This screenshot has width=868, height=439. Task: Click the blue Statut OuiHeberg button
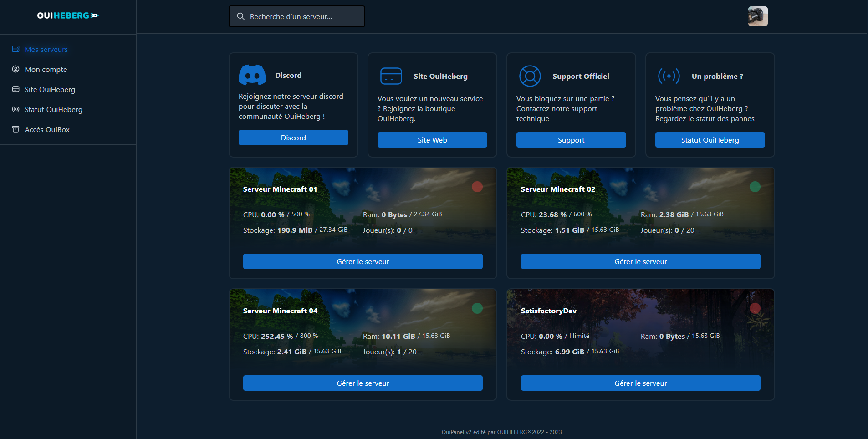pyautogui.click(x=710, y=140)
